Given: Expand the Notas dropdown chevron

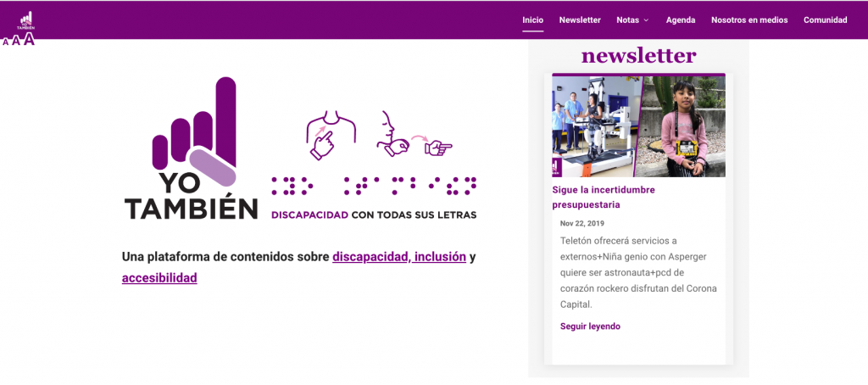Looking at the screenshot, I should click(x=646, y=20).
